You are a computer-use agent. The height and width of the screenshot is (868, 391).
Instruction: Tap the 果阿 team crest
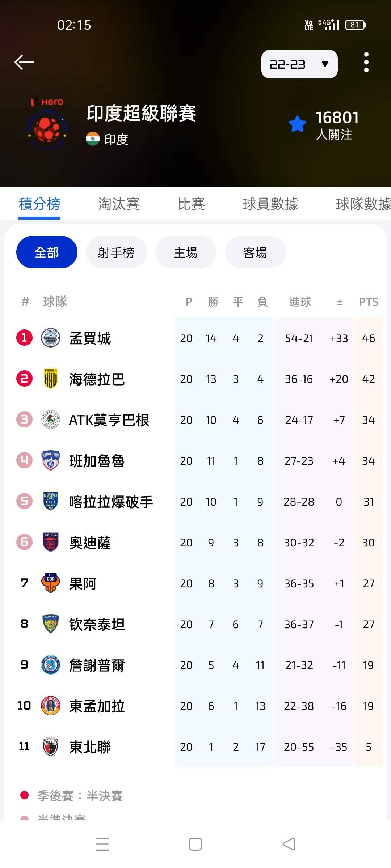pos(51,583)
